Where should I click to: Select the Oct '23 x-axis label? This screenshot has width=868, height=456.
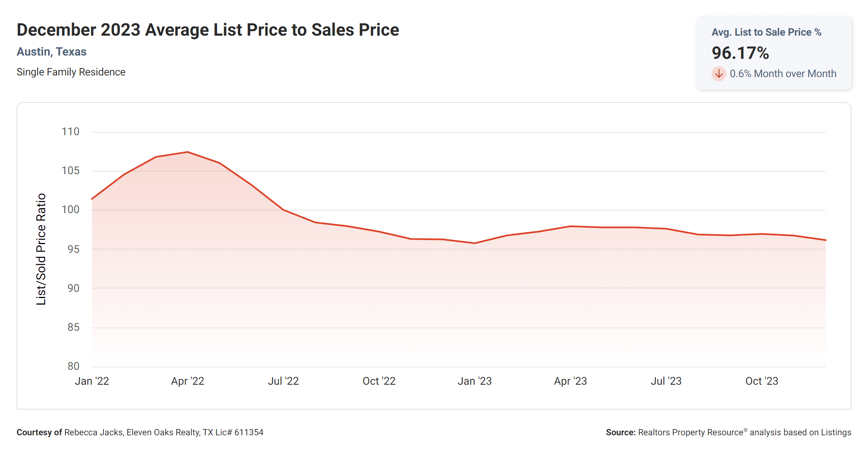[x=762, y=381]
